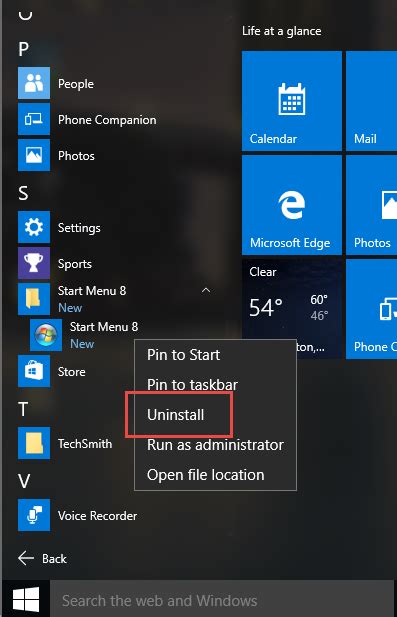
Task: Click the Photos app icon in list
Action: pos(34,155)
